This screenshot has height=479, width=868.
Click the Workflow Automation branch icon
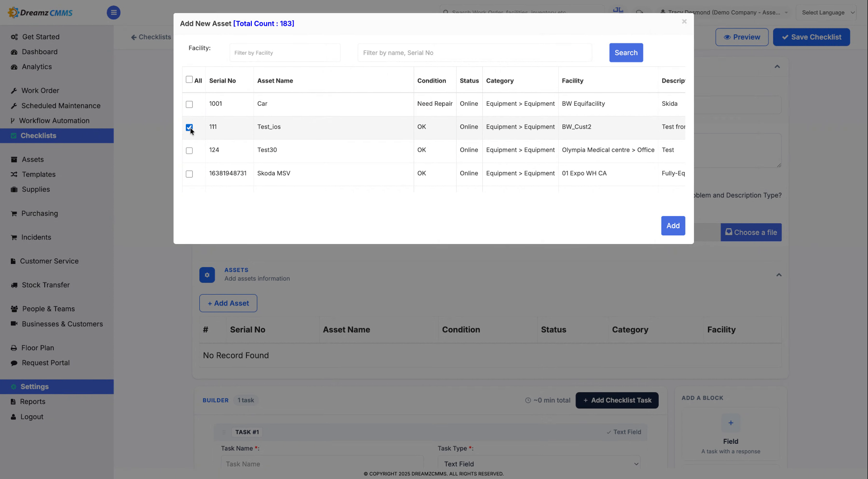(13, 121)
